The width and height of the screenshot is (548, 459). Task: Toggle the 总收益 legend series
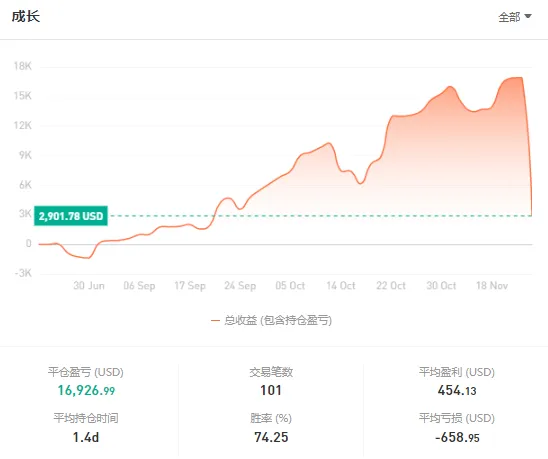[272, 320]
